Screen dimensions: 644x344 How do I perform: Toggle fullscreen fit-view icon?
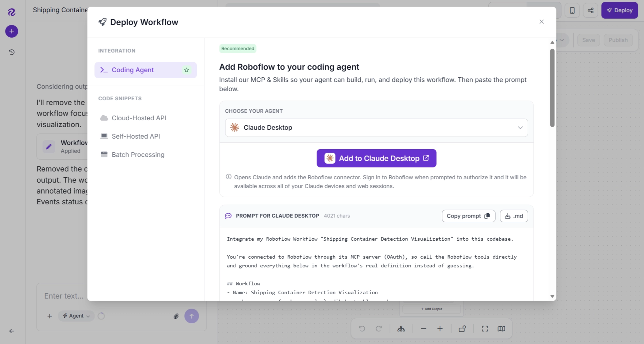click(x=485, y=329)
